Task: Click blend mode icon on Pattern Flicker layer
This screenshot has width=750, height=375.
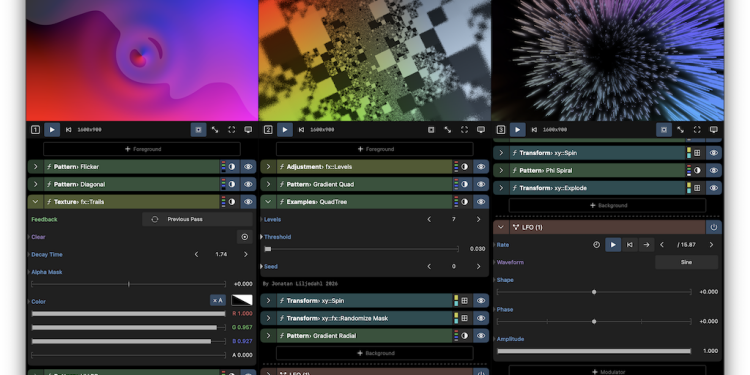Action: coord(232,166)
